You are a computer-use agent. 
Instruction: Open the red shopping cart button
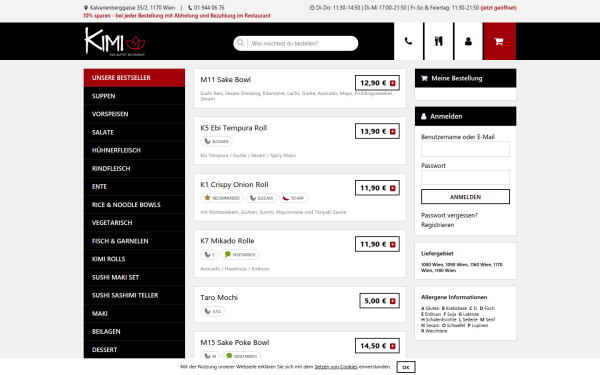[499, 41]
